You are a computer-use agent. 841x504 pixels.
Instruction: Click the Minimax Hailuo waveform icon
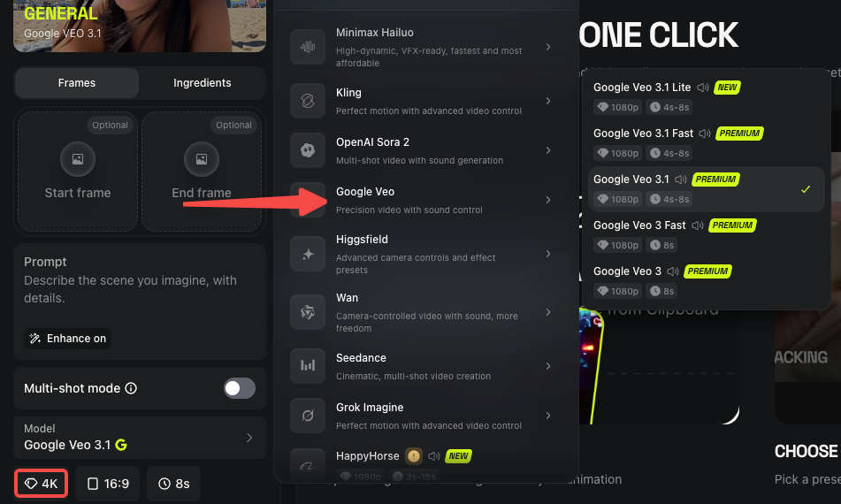[x=308, y=47]
